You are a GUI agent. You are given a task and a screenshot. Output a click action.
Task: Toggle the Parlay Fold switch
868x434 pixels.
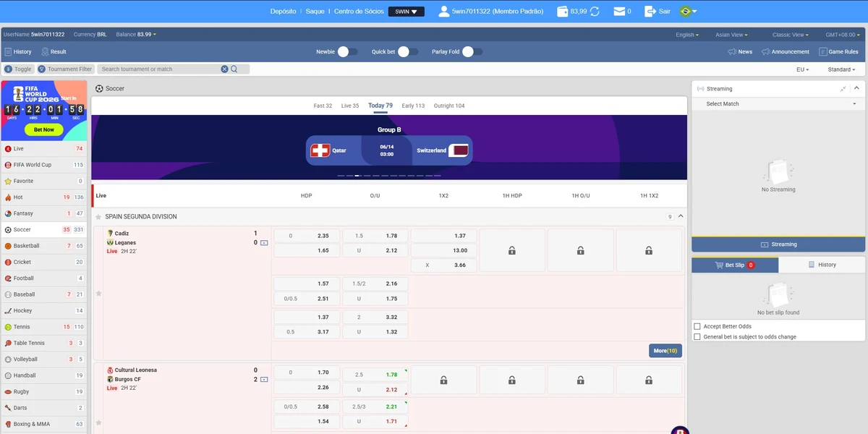tap(472, 51)
